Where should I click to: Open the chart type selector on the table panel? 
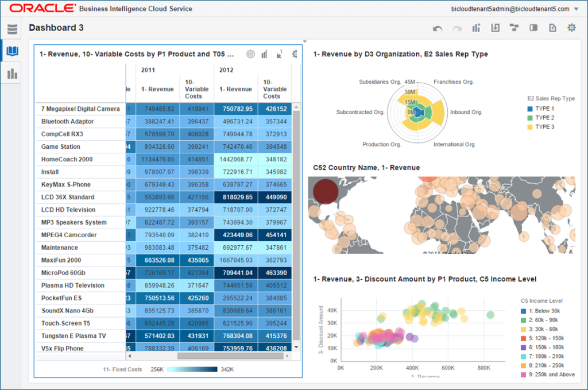[265, 53]
